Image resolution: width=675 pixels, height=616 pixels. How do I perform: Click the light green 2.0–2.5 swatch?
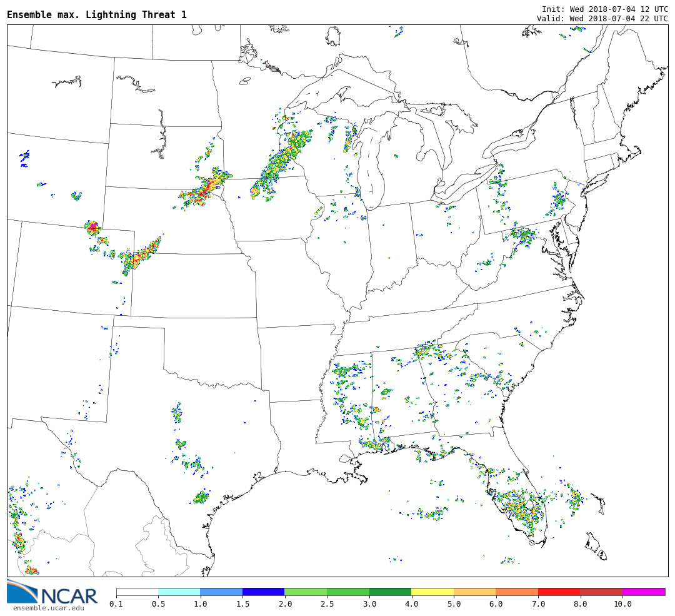click(x=305, y=592)
